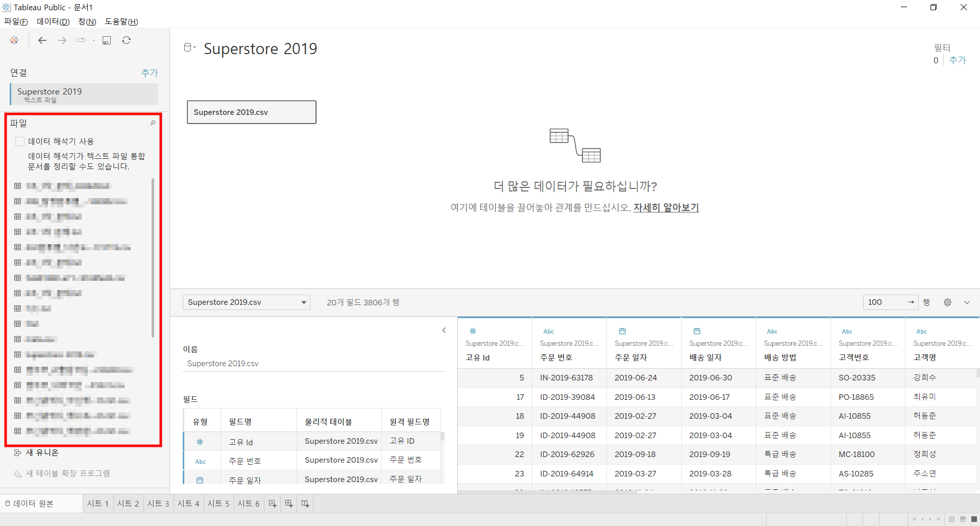Switch to 시트 4 tab
The height and width of the screenshot is (526, 980).
tap(188, 504)
